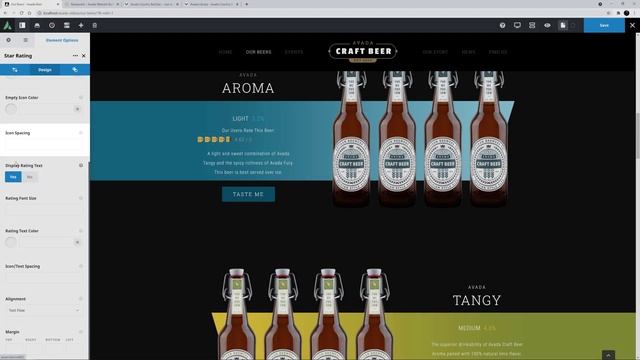This screenshot has height=360, width=640.
Task: Click the Empty Icon Color global picker button
Action: (x=78, y=109)
